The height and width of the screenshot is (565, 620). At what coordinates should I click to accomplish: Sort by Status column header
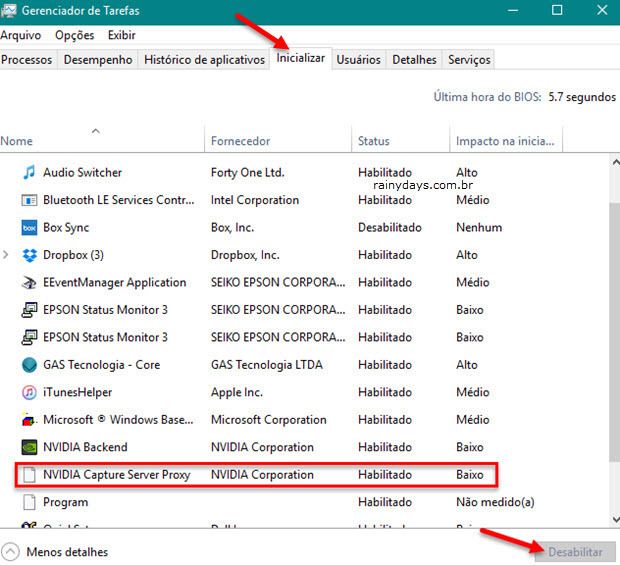coord(374,141)
